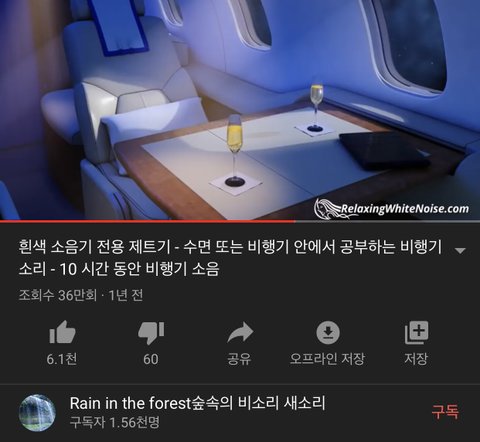Screen dimensions: 480x442
Task: Click the video title starting 흰색 소음기
Action: tap(230, 258)
